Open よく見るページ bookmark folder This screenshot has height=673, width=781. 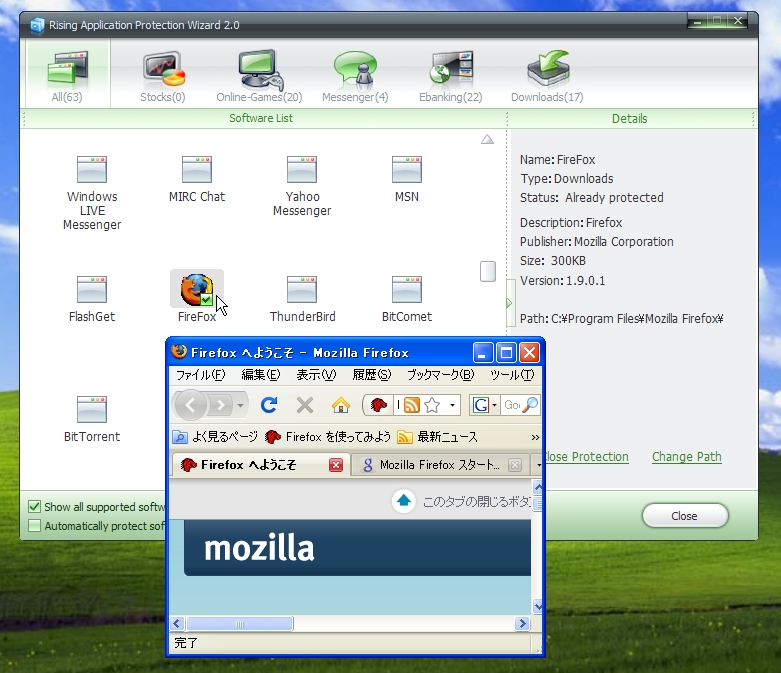tap(215, 437)
